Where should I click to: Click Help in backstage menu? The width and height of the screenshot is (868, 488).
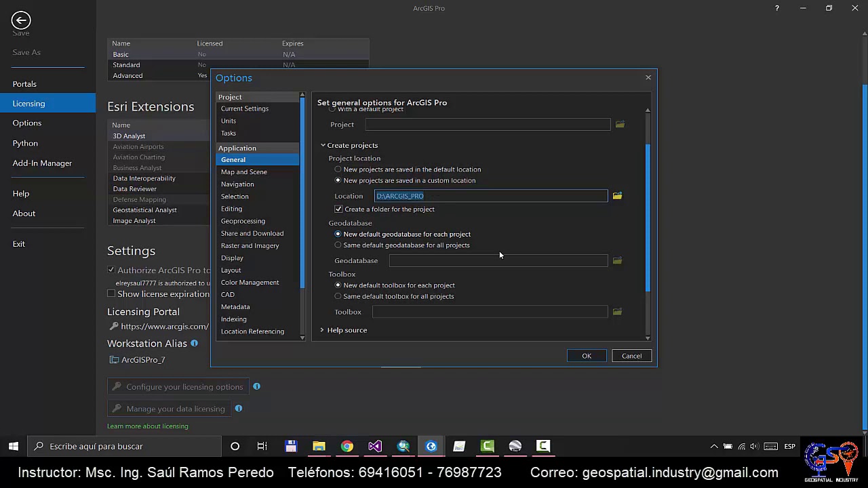click(21, 194)
